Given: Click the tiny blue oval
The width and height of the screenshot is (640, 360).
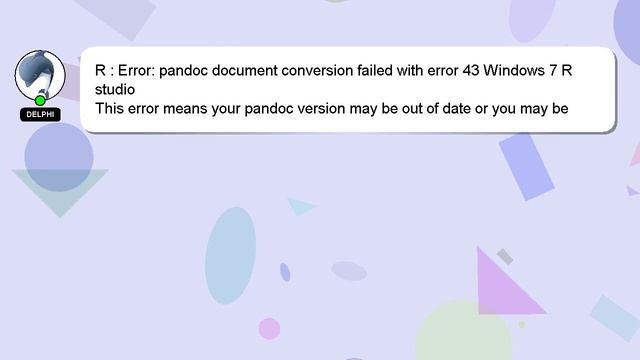Looking at the screenshot, I should tap(285, 272).
